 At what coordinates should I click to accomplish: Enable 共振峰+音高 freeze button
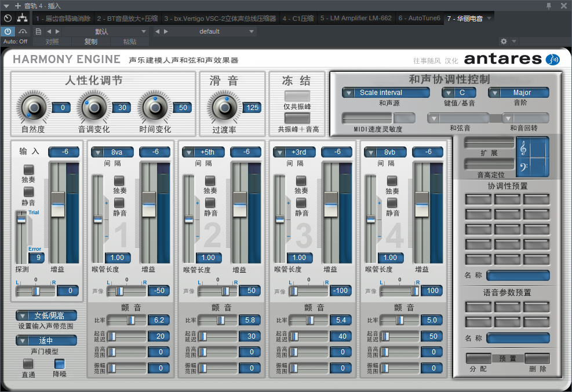297,118
